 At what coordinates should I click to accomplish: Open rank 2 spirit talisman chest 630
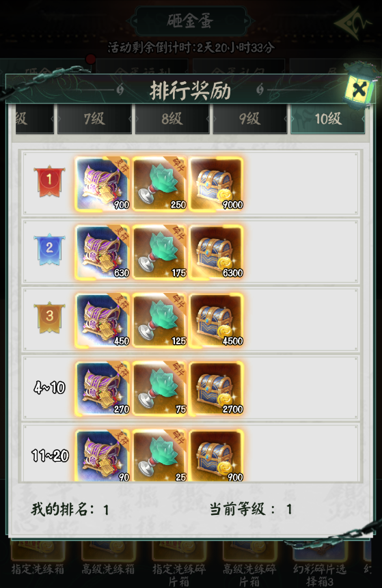[x=103, y=252]
